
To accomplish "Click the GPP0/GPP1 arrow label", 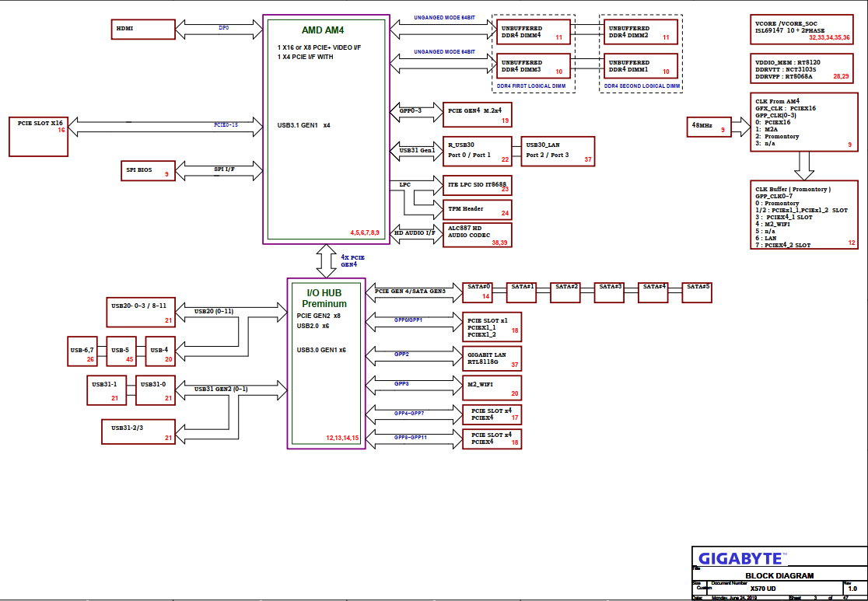I will (x=408, y=320).
